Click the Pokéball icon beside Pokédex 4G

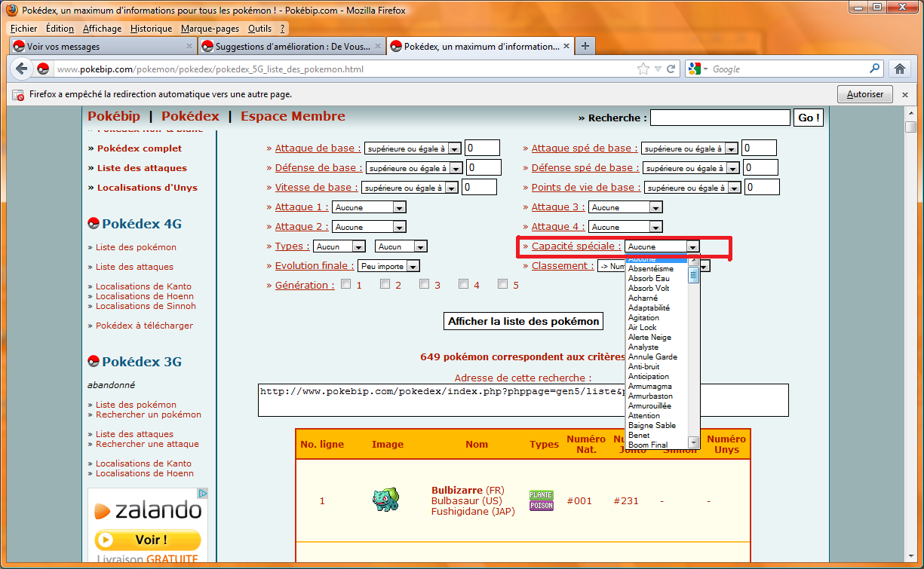pos(94,224)
